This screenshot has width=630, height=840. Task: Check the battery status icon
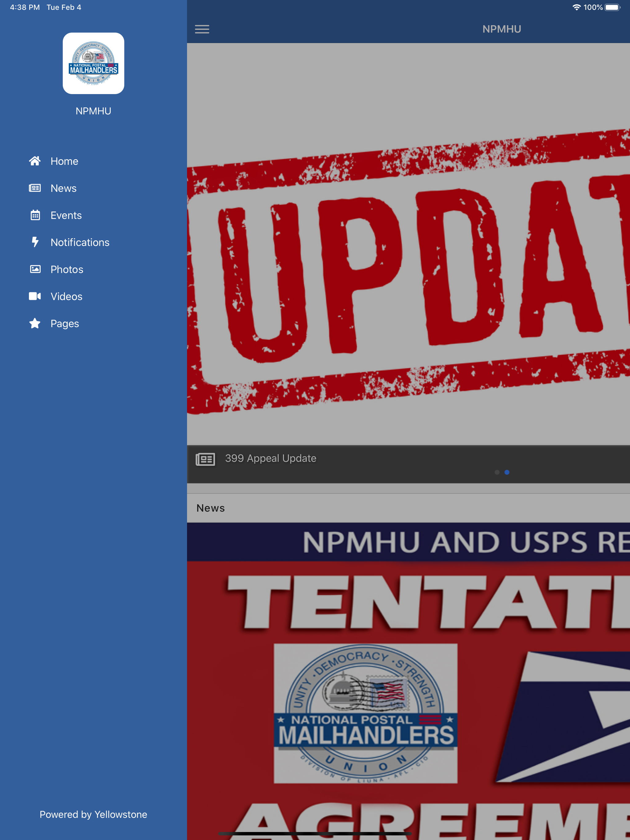click(x=612, y=7)
